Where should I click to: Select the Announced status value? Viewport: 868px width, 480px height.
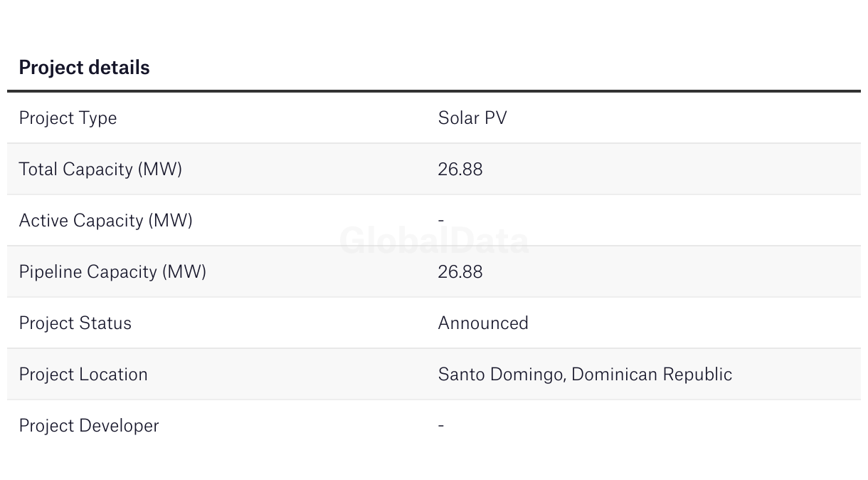click(483, 323)
